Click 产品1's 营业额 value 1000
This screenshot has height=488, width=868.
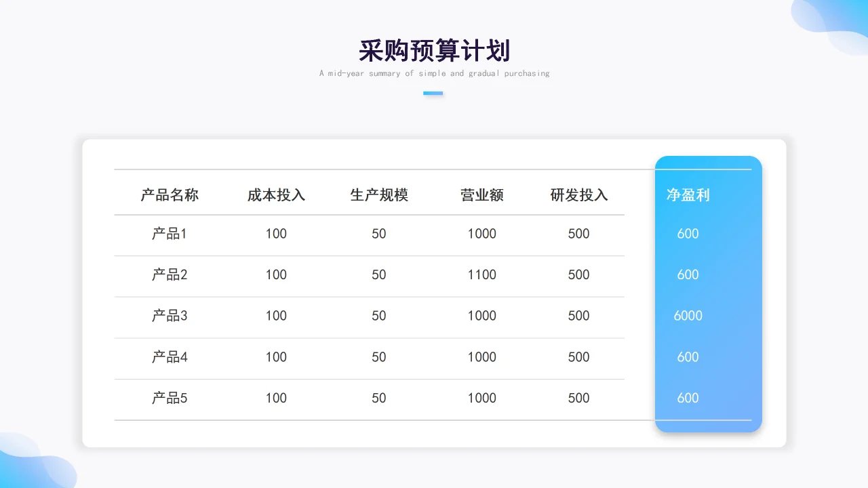pyautogui.click(x=482, y=234)
